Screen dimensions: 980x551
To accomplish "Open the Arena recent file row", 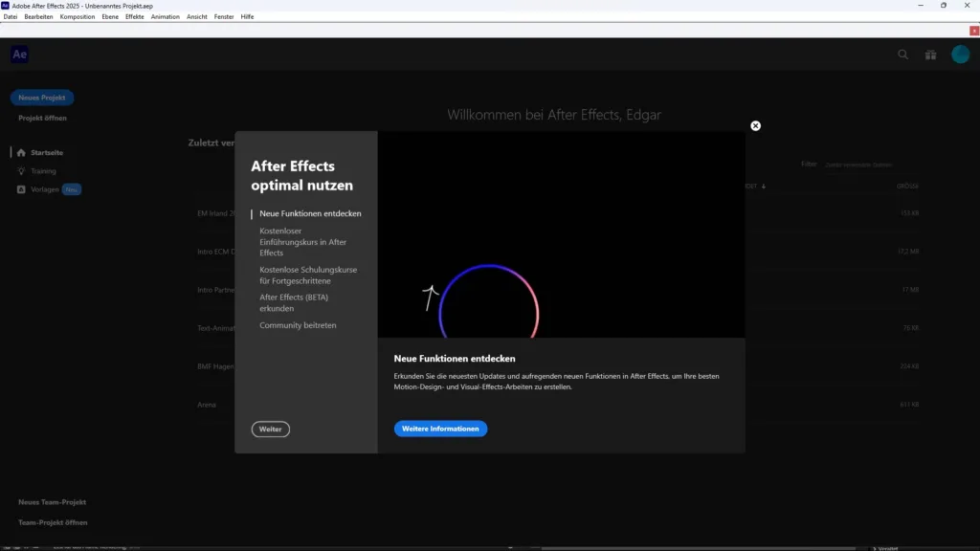I will pyautogui.click(x=207, y=405).
